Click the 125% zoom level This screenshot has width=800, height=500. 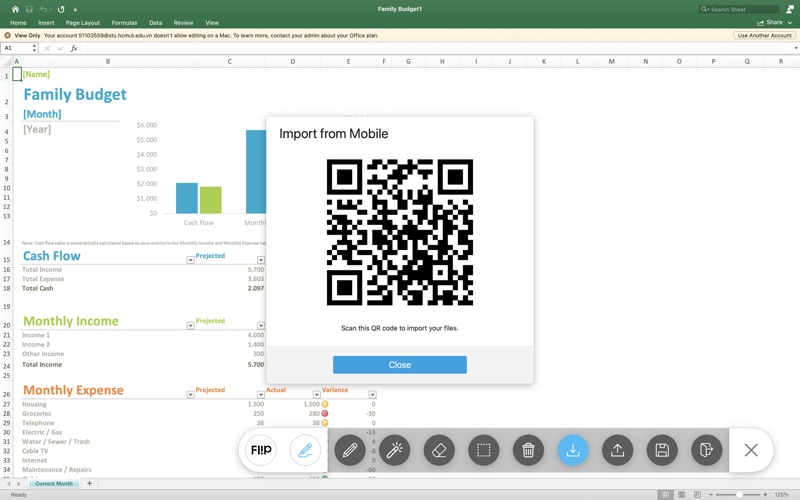pos(781,494)
